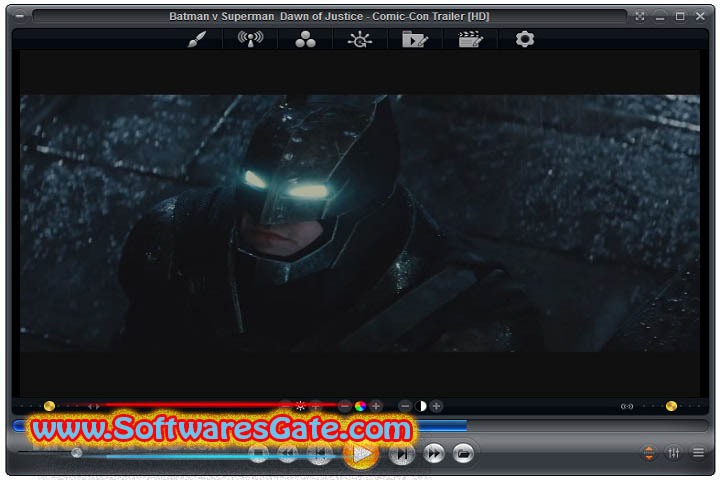The width and height of the screenshot is (720, 480).
Task: Adjust the left gold knob slider
Action: pyautogui.click(x=49, y=406)
